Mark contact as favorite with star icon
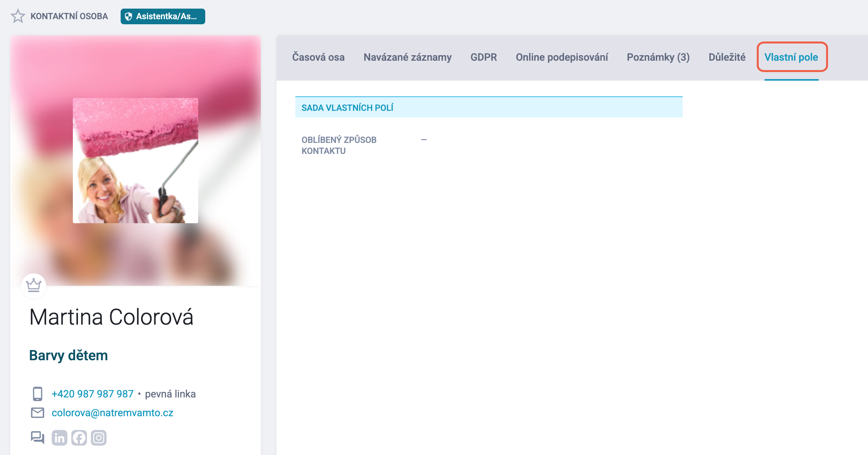Viewport: 868px width, 455px height. (18, 16)
